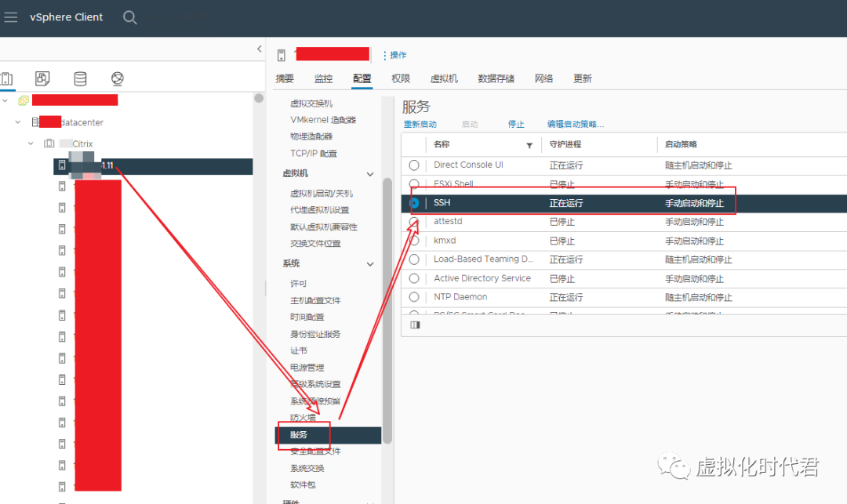Viewport: 847px width, 504px height.
Task: Open 虚拟交换机 settings
Action: pyautogui.click(x=311, y=103)
